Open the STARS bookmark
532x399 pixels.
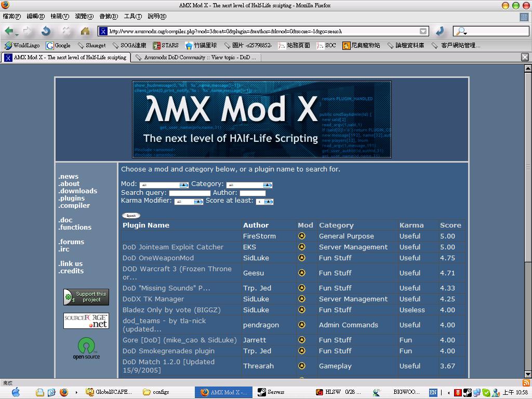click(x=166, y=45)
